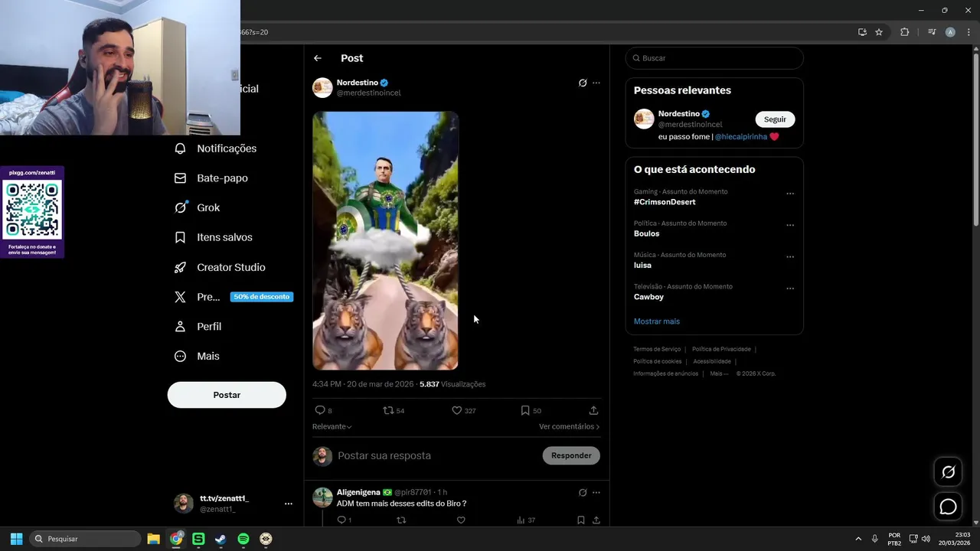Open browser extensions puzzle icon

click(904, 32)
